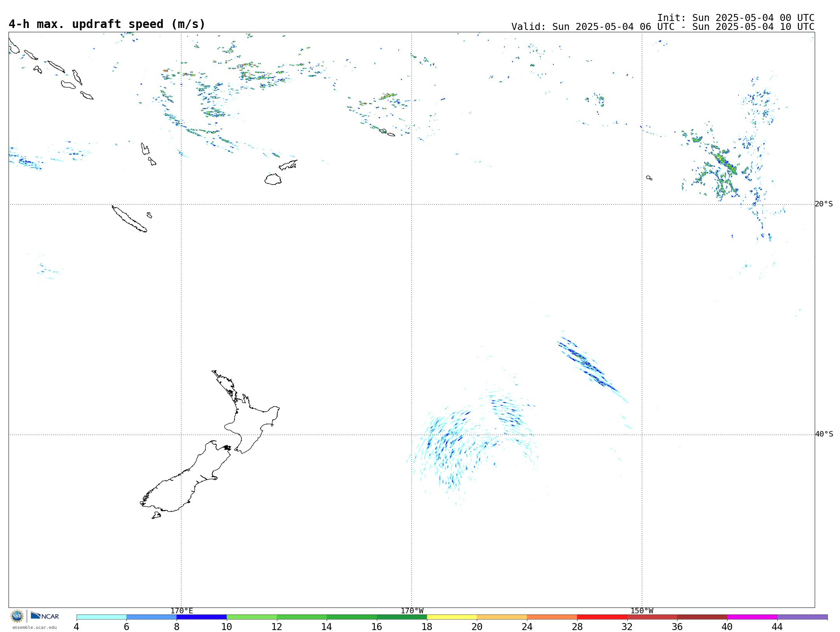This screenshot has width=840, height=632.
Task: Click the colorbar tick label 18
Action: (427, 627)
